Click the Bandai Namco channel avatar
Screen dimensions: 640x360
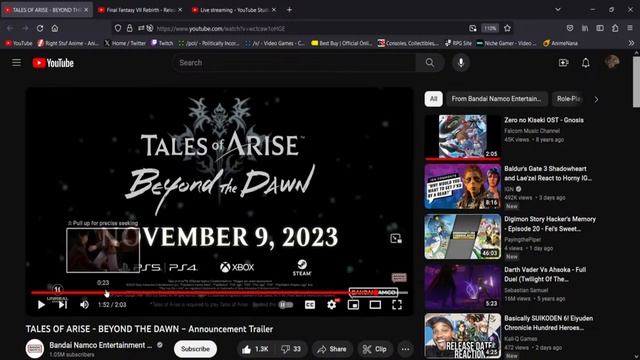(35, 349)
